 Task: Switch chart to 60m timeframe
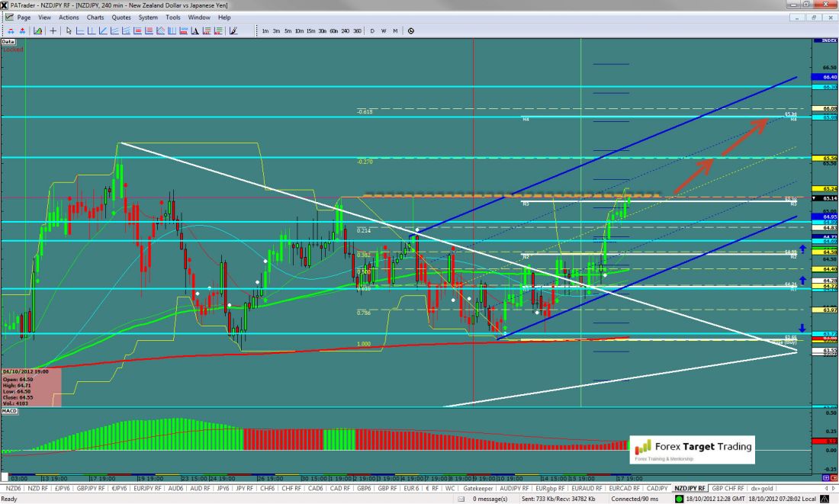(334, 31)
